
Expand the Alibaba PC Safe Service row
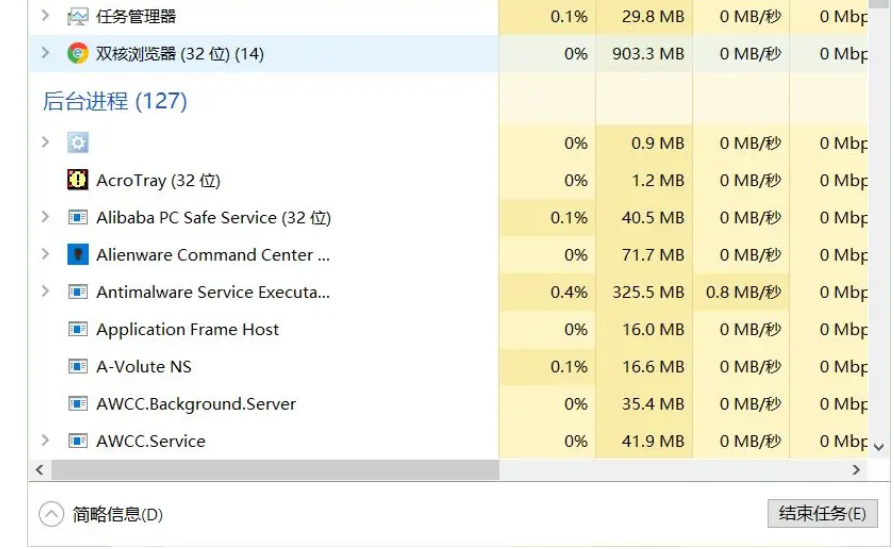[x=45, y=217]
